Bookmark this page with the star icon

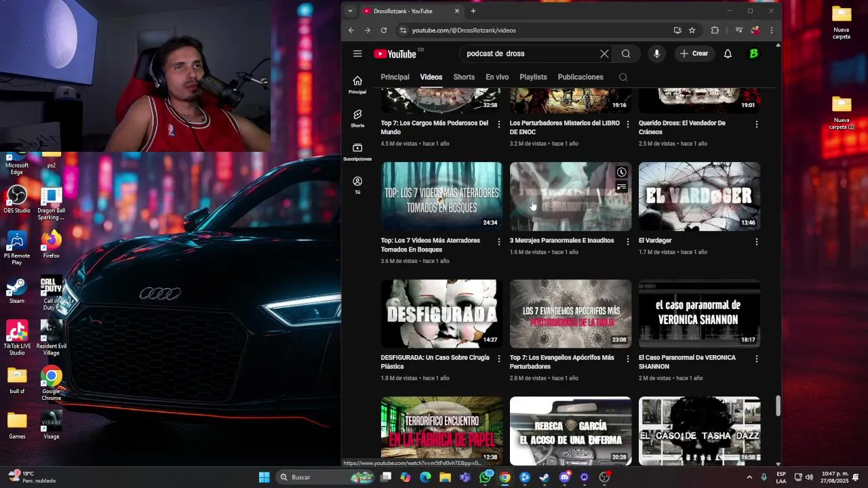point(692,30)
